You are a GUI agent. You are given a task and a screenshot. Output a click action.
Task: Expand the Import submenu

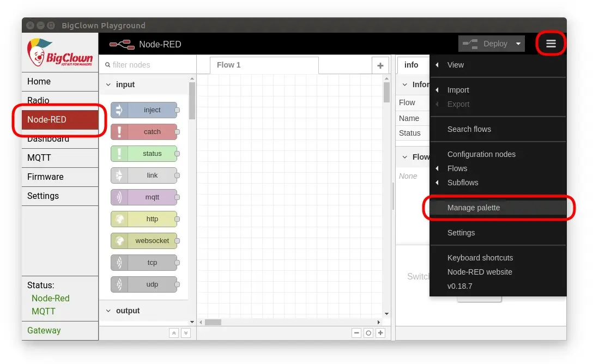[498, 90]
